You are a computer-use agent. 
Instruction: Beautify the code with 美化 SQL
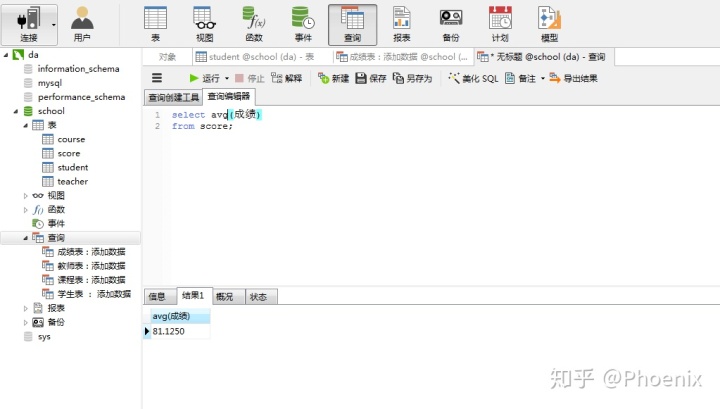[473, 78]
